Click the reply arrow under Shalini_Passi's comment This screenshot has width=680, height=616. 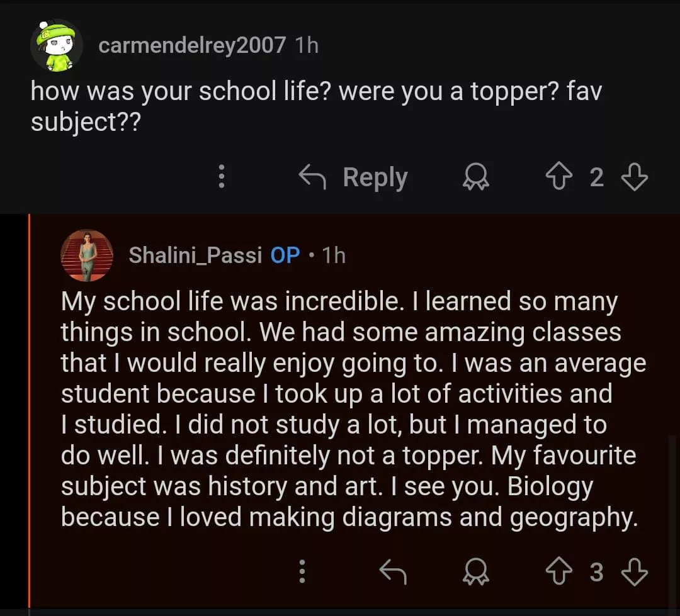point(394,572)
